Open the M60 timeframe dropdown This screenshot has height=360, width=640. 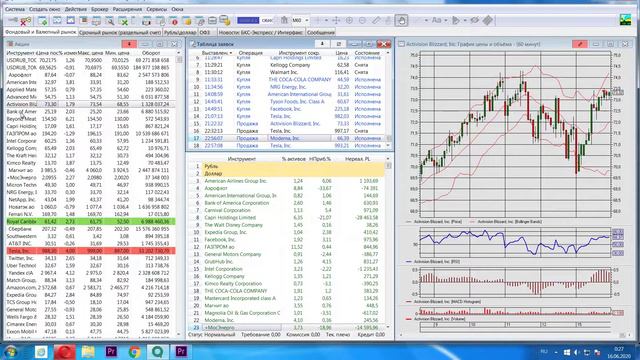coord(307,20)
